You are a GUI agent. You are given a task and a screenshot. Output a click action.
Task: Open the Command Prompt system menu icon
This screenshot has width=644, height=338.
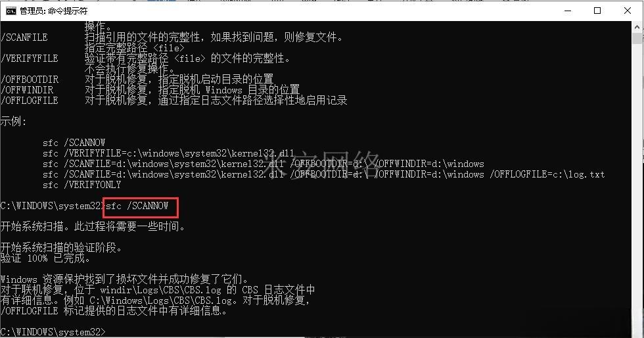pos(11,11)
